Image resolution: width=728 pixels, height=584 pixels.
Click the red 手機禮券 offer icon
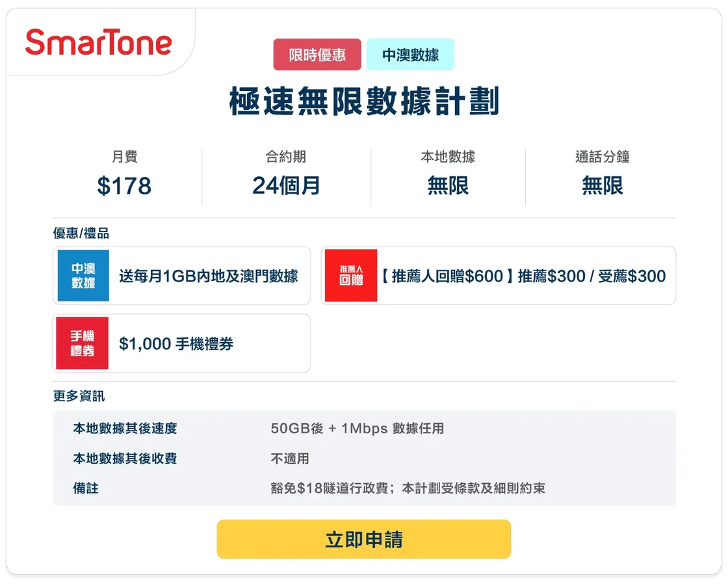[x=82, y=343]
